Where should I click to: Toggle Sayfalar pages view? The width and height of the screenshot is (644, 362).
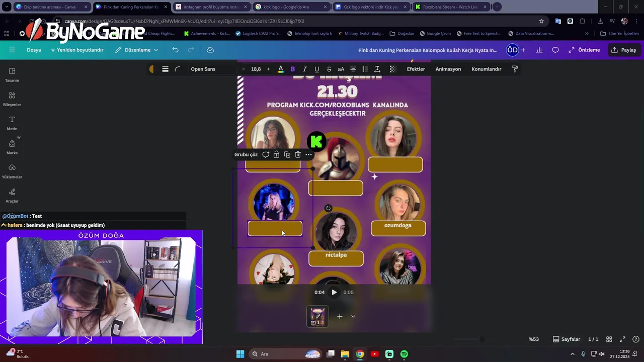tap(567, 339)
